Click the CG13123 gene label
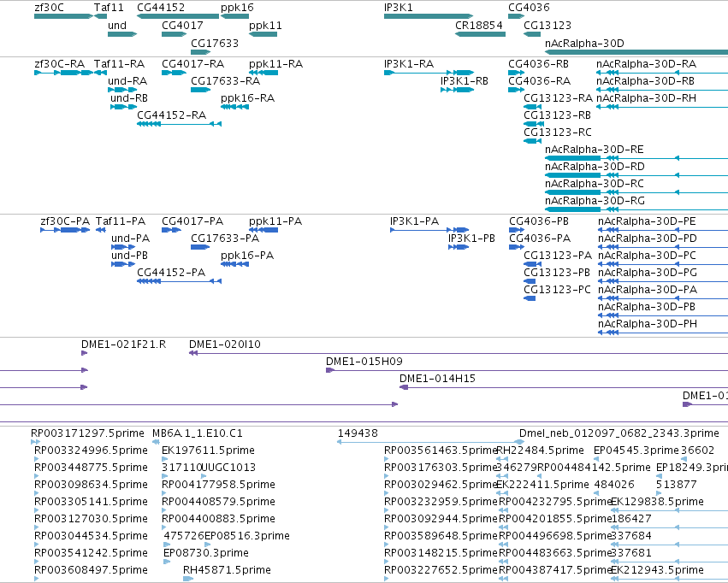 click(x=547, y=25)
